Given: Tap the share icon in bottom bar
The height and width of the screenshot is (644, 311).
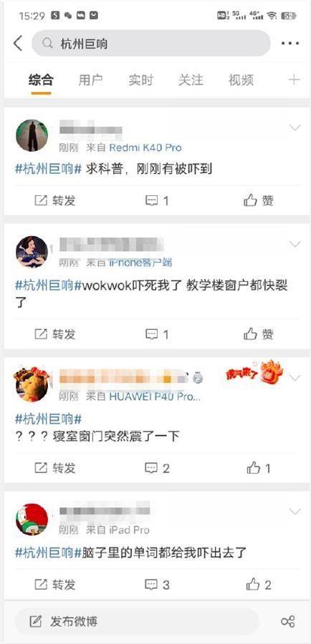Looking at the screenshot, I should (x=287, y=621).
